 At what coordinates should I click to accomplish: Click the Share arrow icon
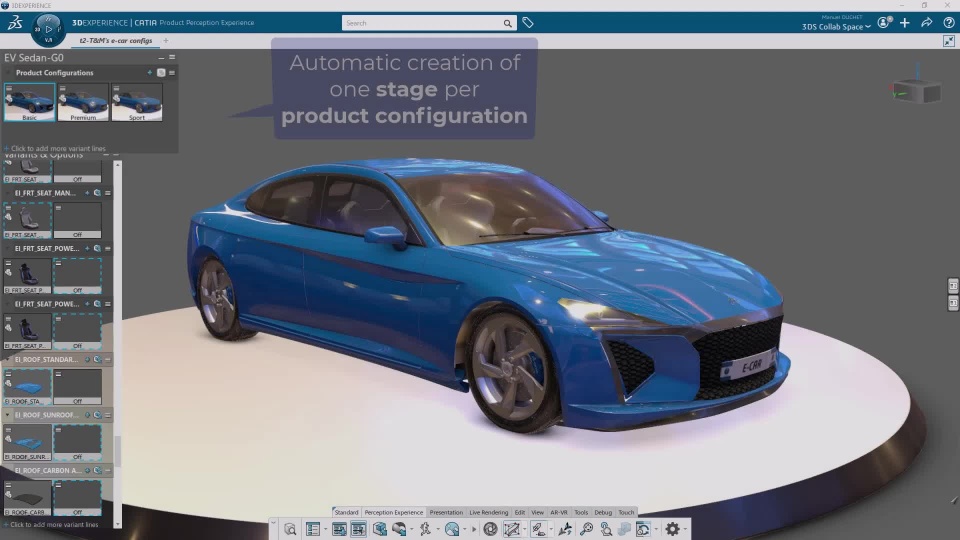(927, 22)
